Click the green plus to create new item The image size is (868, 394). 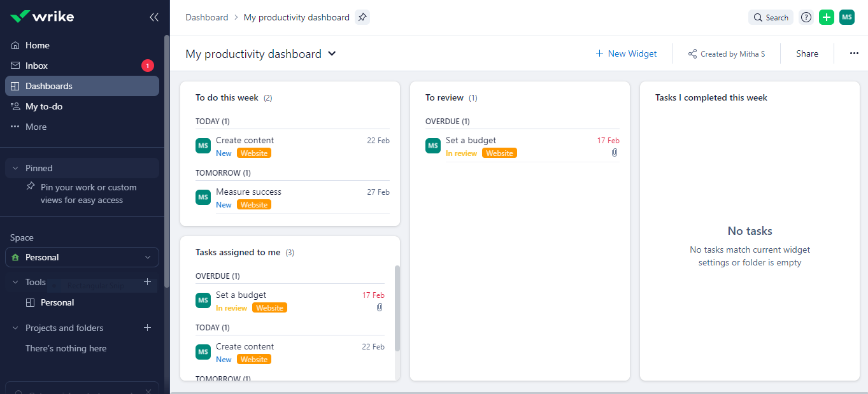[826, 17]
